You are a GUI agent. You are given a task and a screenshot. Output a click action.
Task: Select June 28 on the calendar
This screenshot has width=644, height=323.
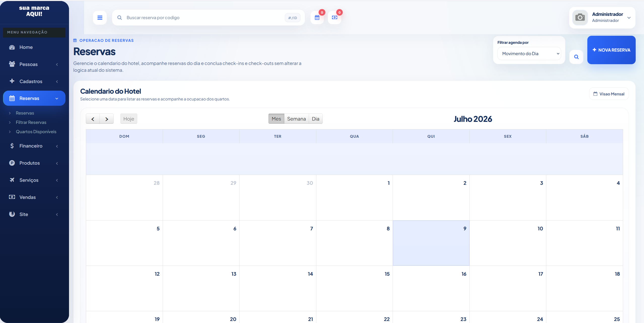click(x=124, y=198)
